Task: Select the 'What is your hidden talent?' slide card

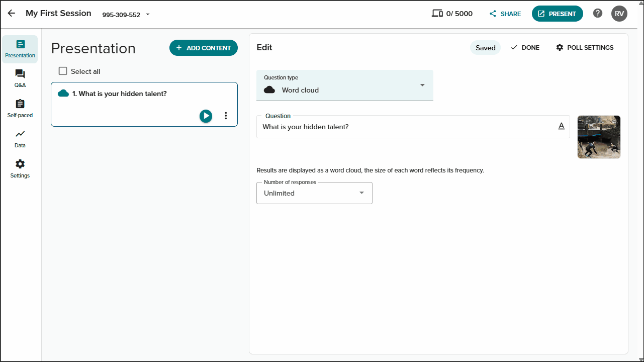Action: tap(144, 104)
